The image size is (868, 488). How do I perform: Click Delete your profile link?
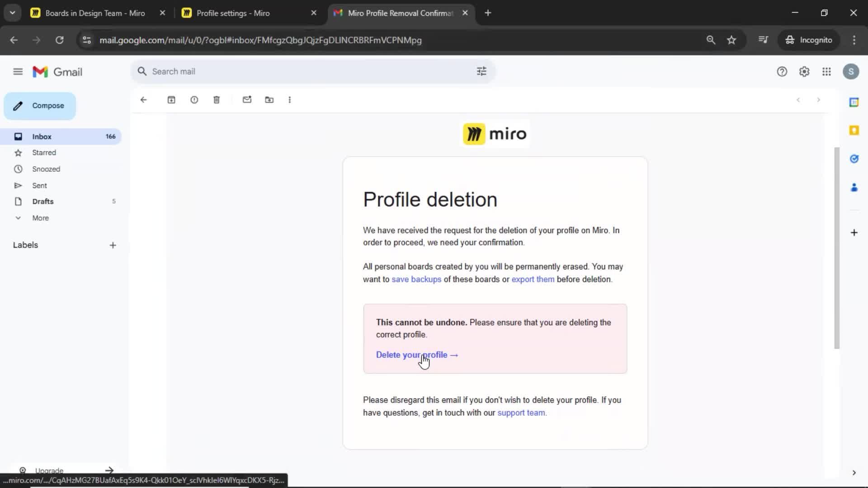pos(417,355)
